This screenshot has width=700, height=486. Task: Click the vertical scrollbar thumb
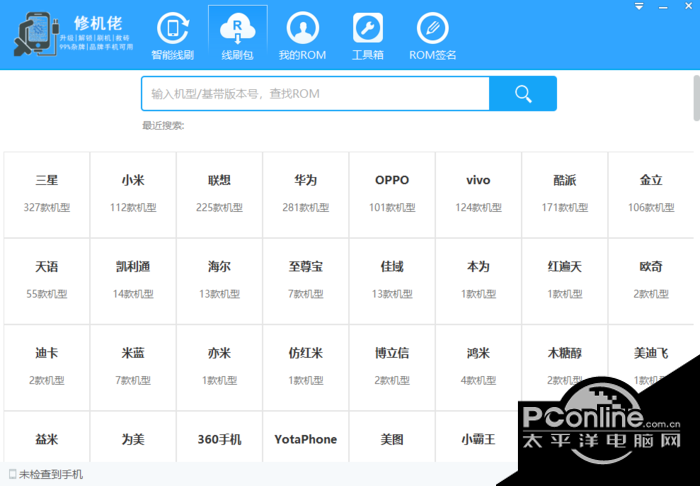click(696, 98)
